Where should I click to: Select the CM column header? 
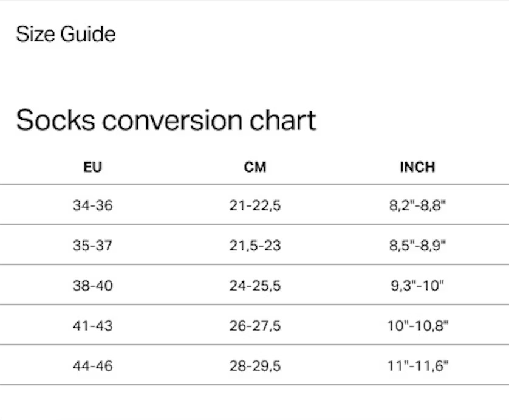point(255,167)
